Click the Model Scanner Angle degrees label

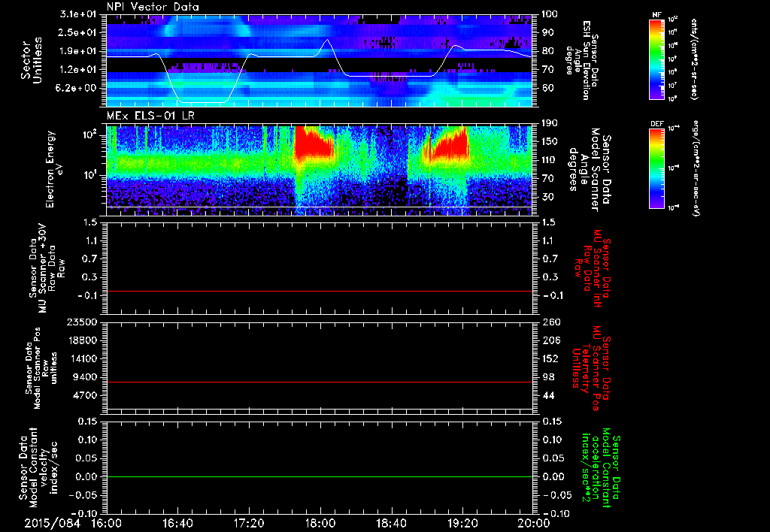point(590,170)
